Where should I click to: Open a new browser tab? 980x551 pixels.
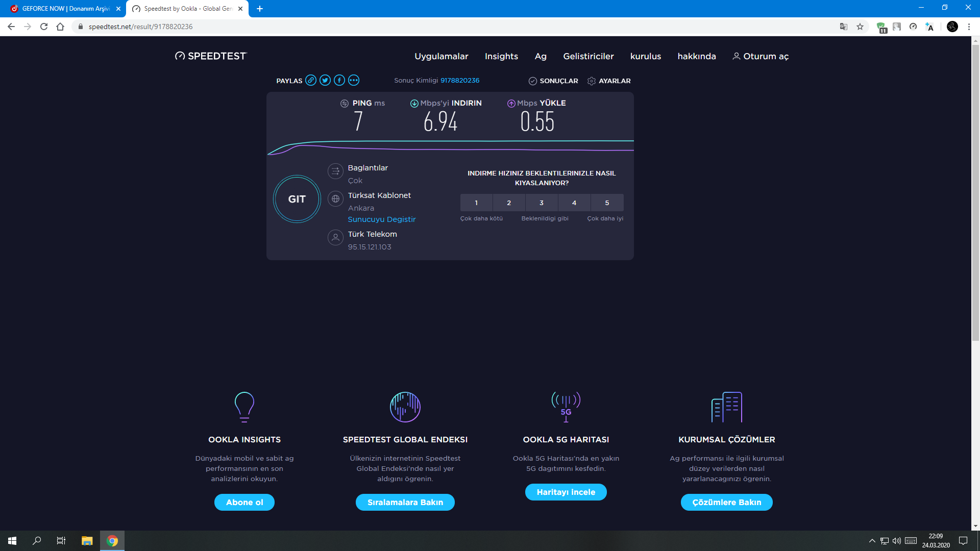pos(260,9)
